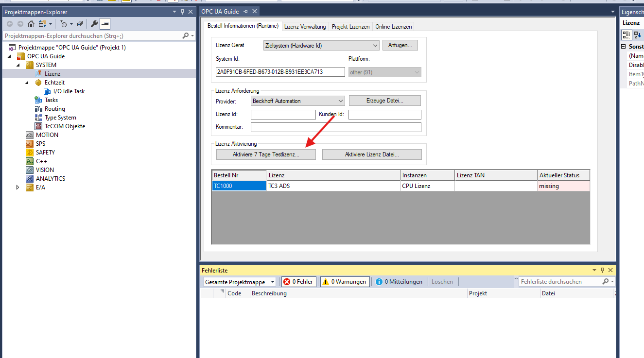The image size is (644, 358).
Task: Select Projektmappe "OPC UA Guide" root item
Action: click(x=72, y=48)
